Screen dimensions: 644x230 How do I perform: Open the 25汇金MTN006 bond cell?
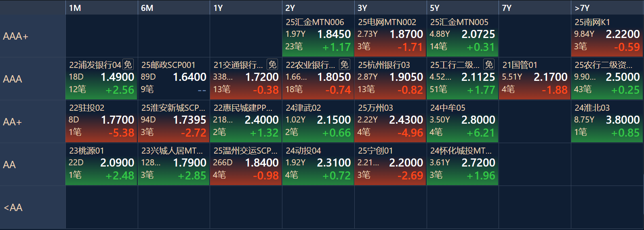click(x=318, y=36)
